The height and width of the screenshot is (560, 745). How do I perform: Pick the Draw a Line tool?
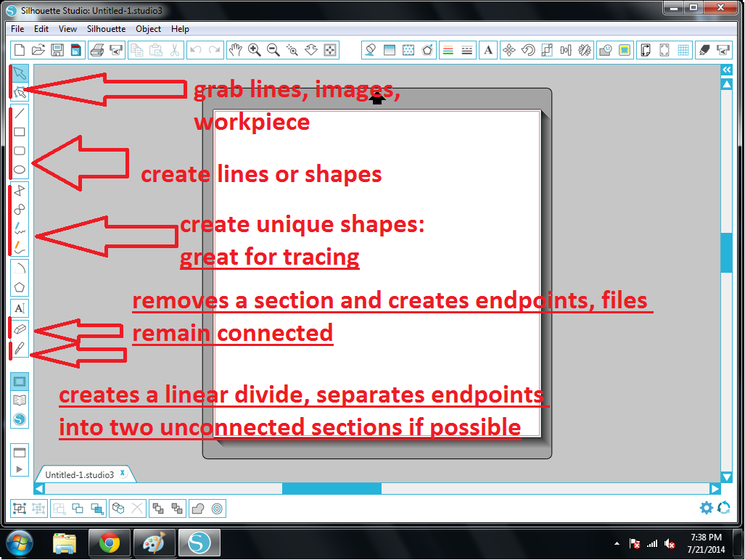click(x=20, y=113)
